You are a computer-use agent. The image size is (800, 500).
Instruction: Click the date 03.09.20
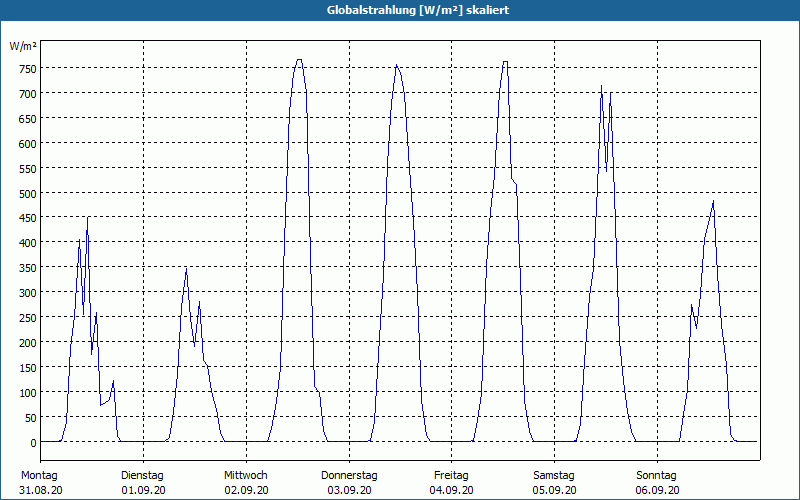point(349,490)
